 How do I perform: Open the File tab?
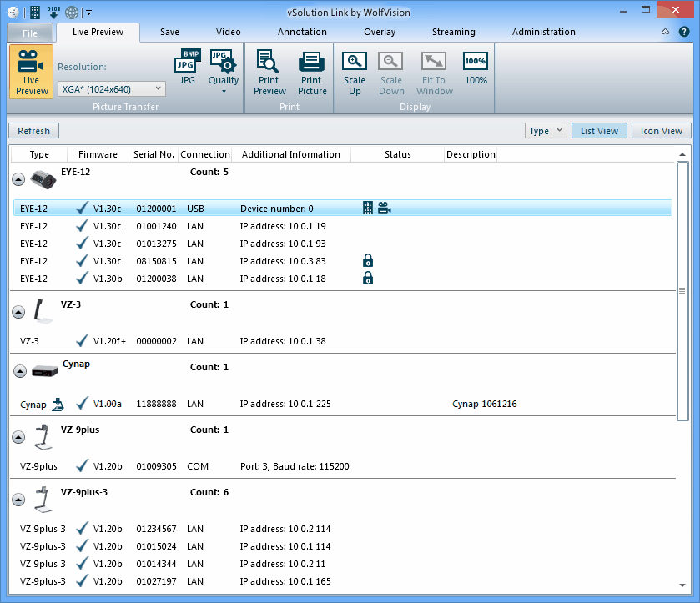point(30,33)
